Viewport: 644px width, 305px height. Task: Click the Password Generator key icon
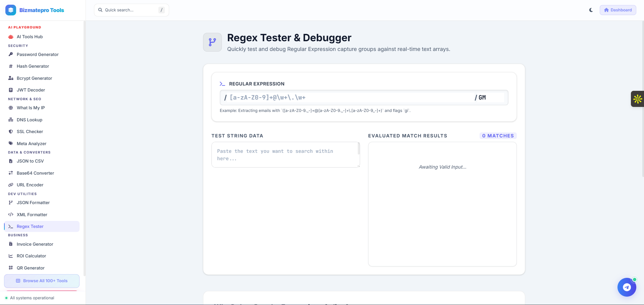pyautogui.click(x=11, y=54)
